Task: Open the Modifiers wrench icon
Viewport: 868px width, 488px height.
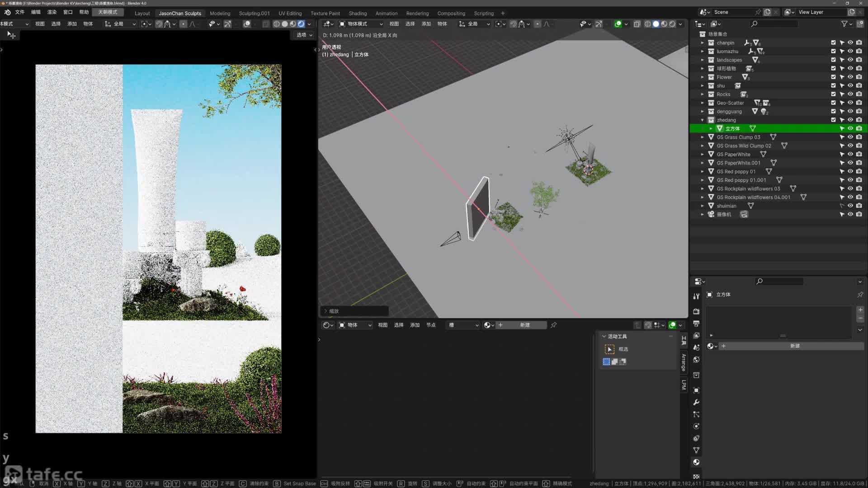Action: [x=696, y=402]
